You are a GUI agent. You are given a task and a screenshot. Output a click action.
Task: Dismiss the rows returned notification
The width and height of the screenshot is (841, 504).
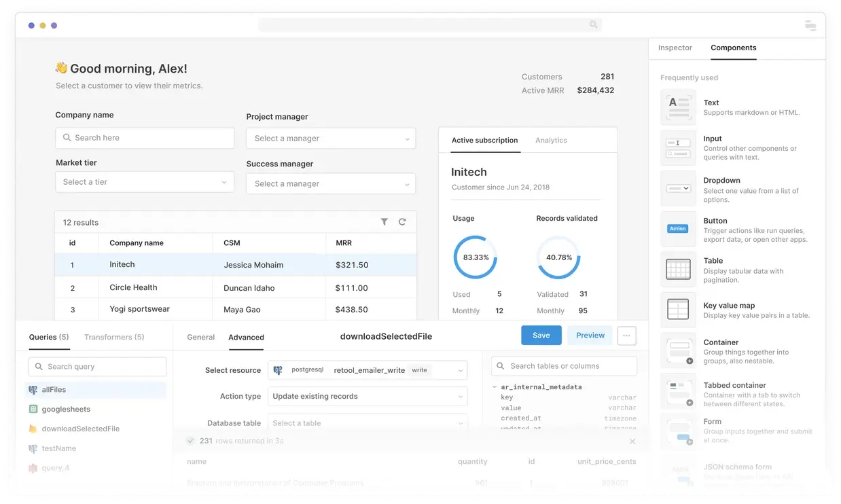(x=632, y=442)
